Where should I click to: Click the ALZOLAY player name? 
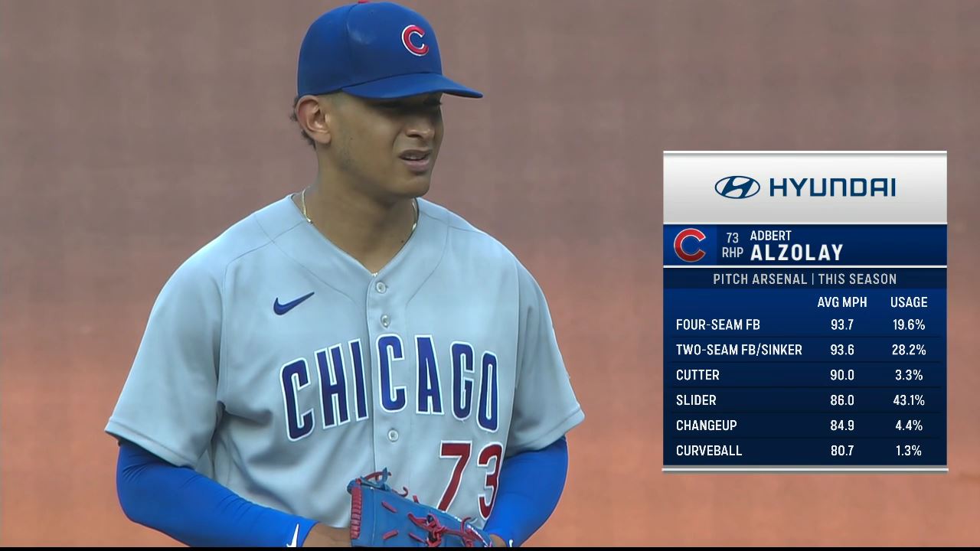coord(796,253)
